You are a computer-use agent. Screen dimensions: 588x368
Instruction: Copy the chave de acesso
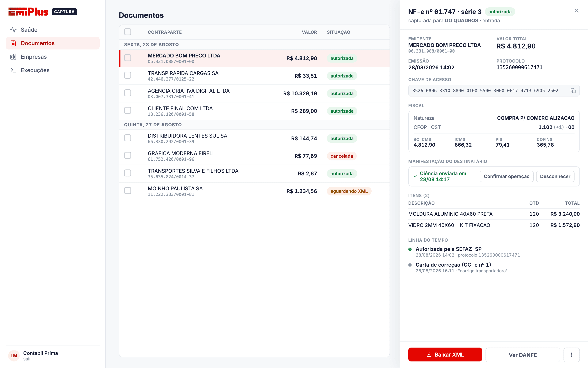coord(573,91)
